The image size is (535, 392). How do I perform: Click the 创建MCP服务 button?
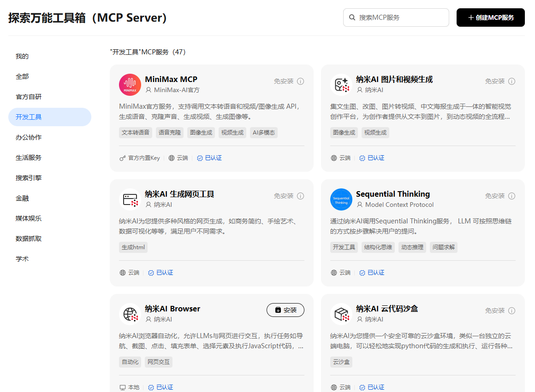pos(490,18)
